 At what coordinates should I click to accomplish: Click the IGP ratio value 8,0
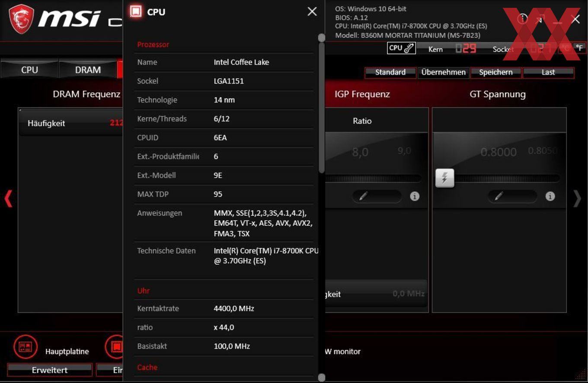click(x=360, y=152)
